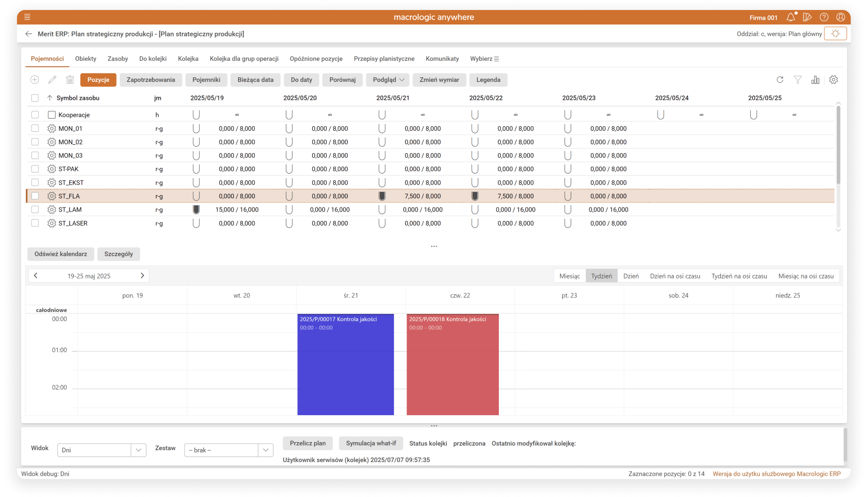This screenshot has height=497, width=868.
Task: Open the help question mark icon
Action: click(824, 17)
